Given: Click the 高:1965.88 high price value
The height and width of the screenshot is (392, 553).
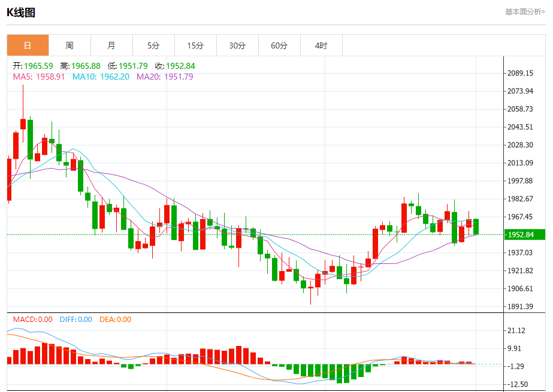Looking at the screenshot, I should 80,66.
